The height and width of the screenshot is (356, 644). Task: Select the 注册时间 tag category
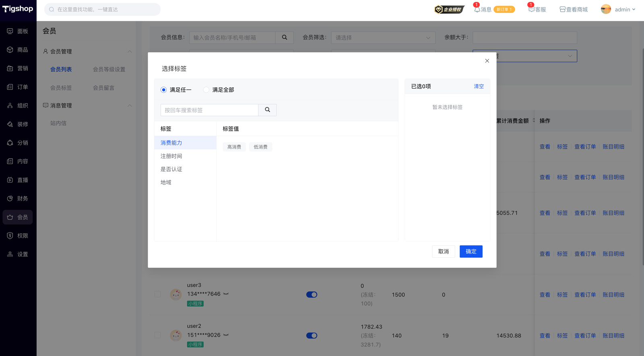pyautogui.click(x=171, y=156)
